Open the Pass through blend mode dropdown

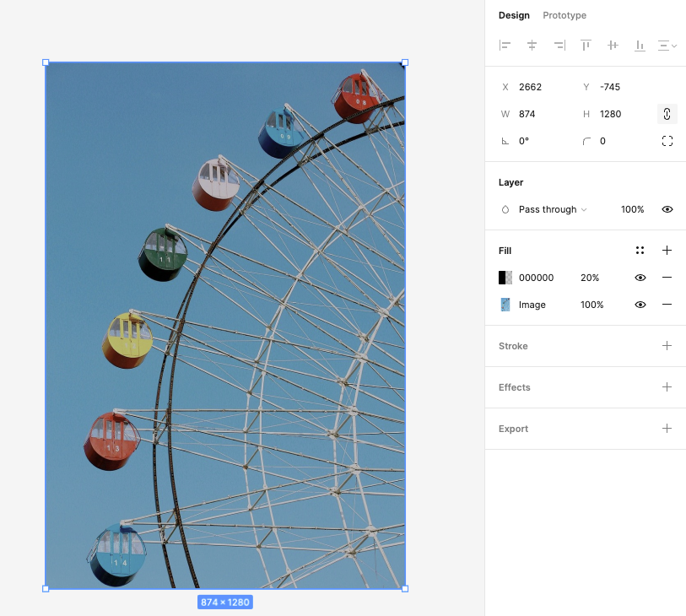553,209
